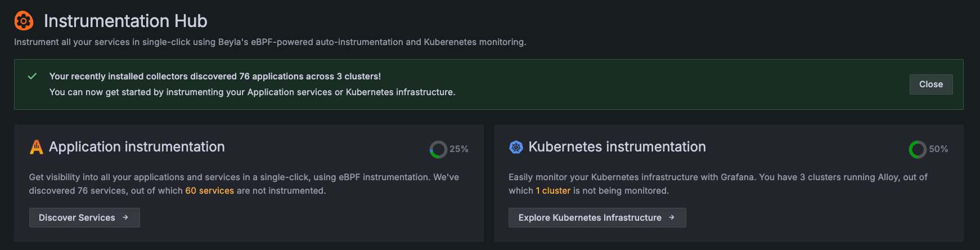This screenshot has width=980, height=250.
Task: Click the green checkmark icon in the banner
Action: (x=32, y=76)
